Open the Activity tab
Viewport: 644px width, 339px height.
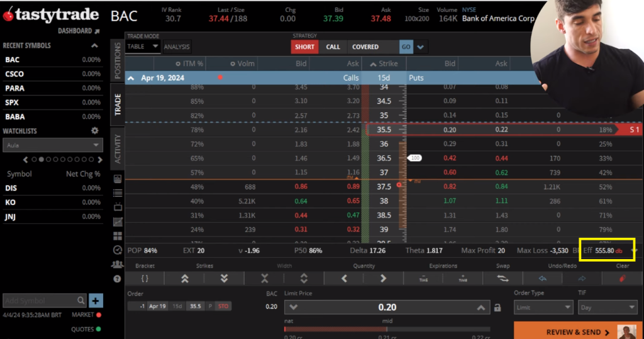(117, 148)
